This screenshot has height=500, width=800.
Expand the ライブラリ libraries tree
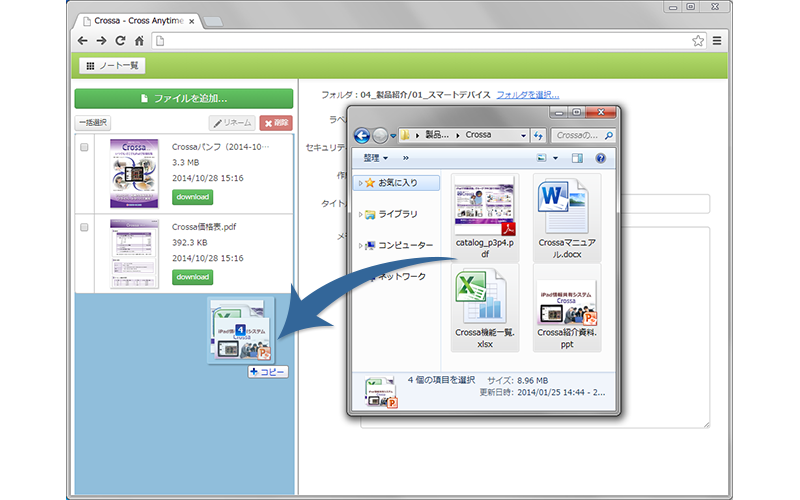click(x=360, y=214)
